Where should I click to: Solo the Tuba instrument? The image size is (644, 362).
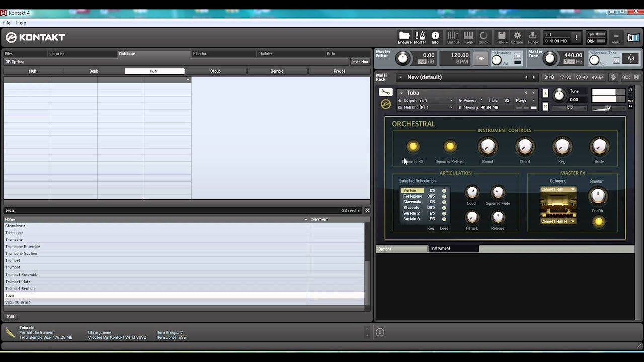(545, 94)
